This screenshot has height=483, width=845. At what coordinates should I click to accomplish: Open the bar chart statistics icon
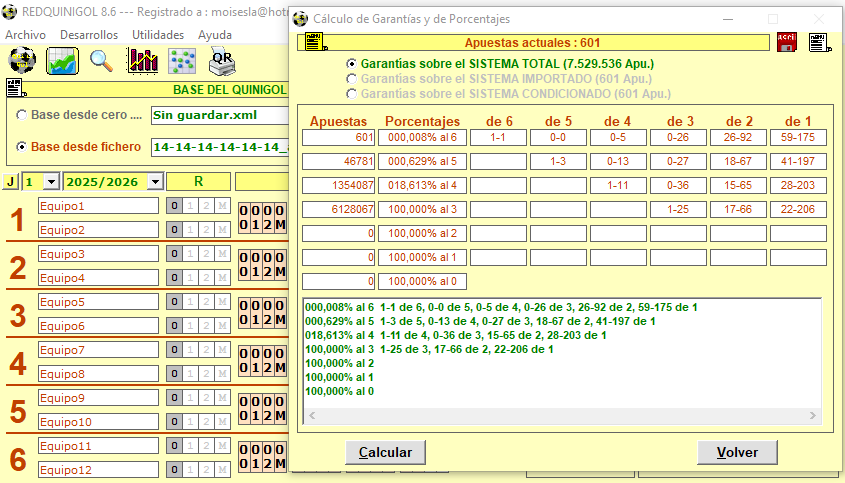pos(142,60)
